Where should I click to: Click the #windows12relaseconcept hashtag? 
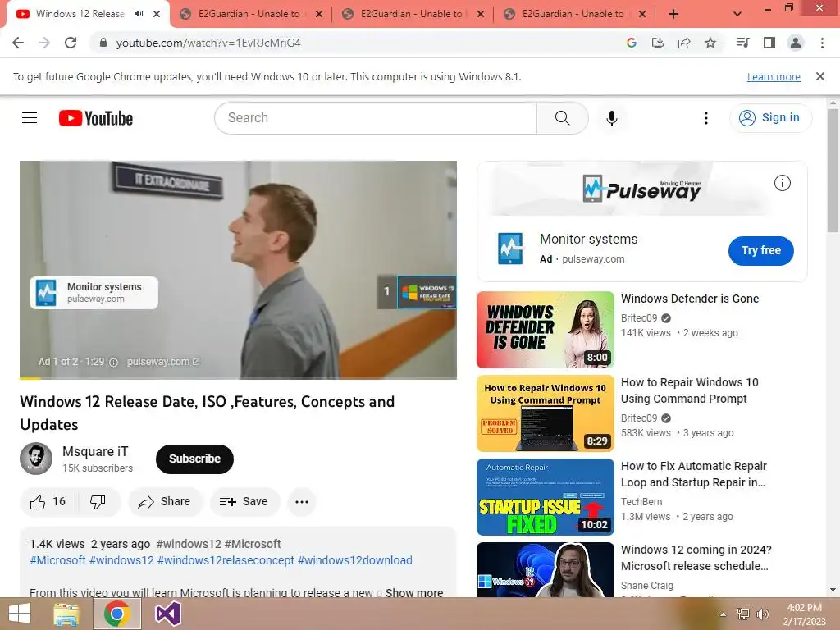pyautogui.click(x=226, y=560)
